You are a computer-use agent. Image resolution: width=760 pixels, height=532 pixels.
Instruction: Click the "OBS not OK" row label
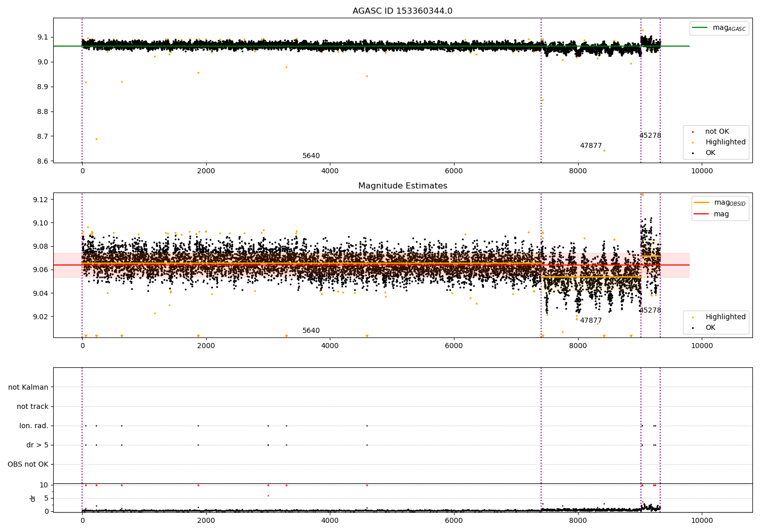(28, 464)
